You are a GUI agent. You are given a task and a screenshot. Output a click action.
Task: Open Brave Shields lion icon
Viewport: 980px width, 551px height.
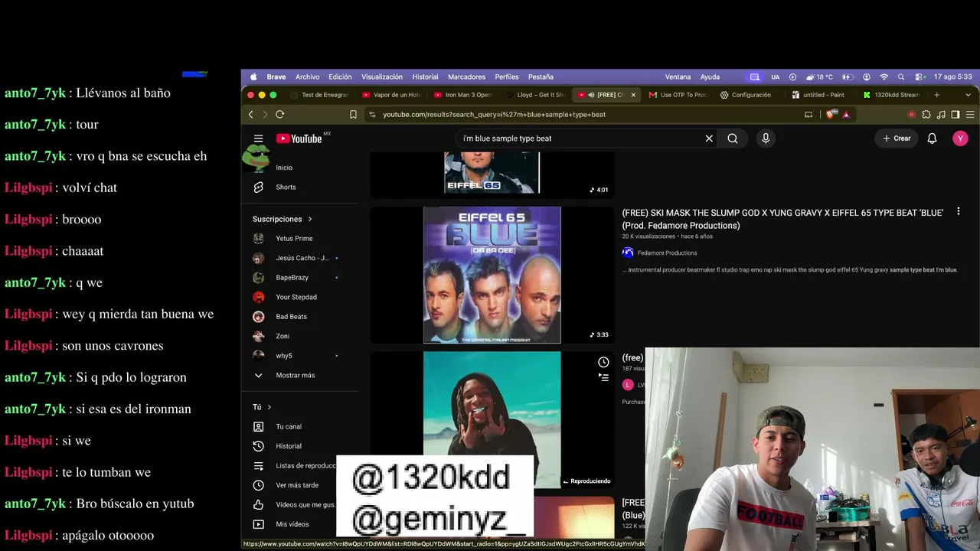coord(831,115)
